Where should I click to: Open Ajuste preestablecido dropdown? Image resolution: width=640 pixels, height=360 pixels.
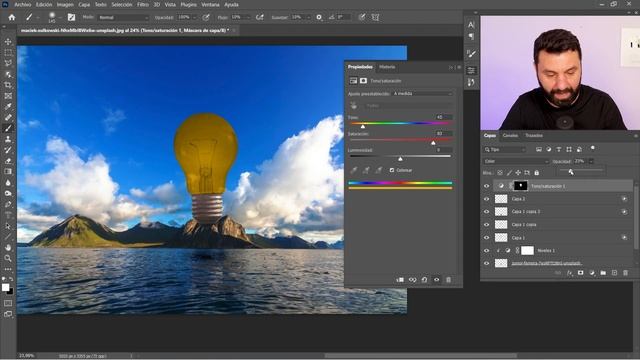coord(422,93)
